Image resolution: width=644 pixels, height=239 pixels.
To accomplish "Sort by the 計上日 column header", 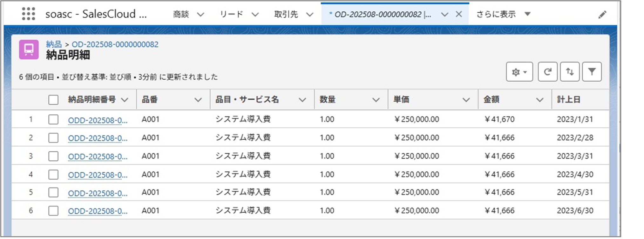I will (x=569, y=100).
